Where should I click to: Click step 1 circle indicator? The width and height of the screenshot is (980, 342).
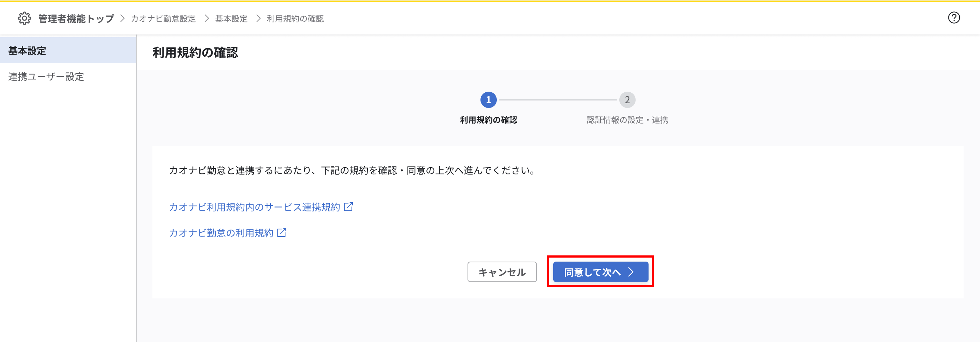pyautogui.click(x=488, y=100)
